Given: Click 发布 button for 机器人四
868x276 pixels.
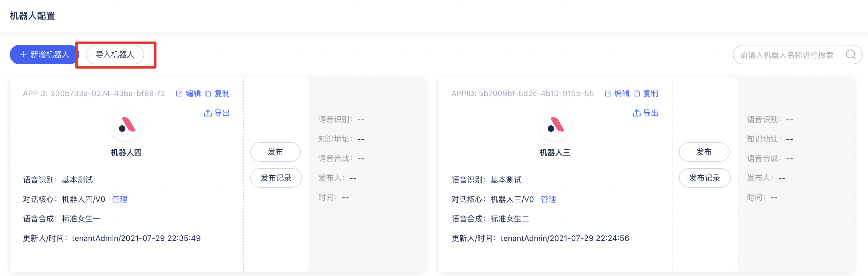Looking at the screenshot, I should pos(275,152).
